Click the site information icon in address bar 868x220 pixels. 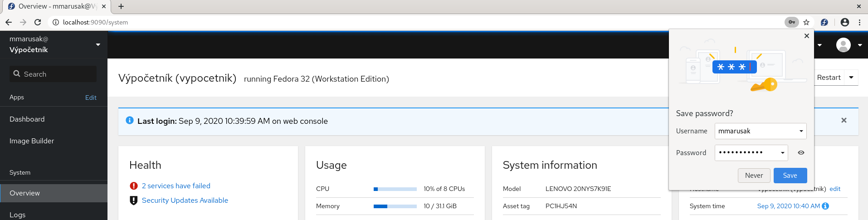(x=55, y=22)
